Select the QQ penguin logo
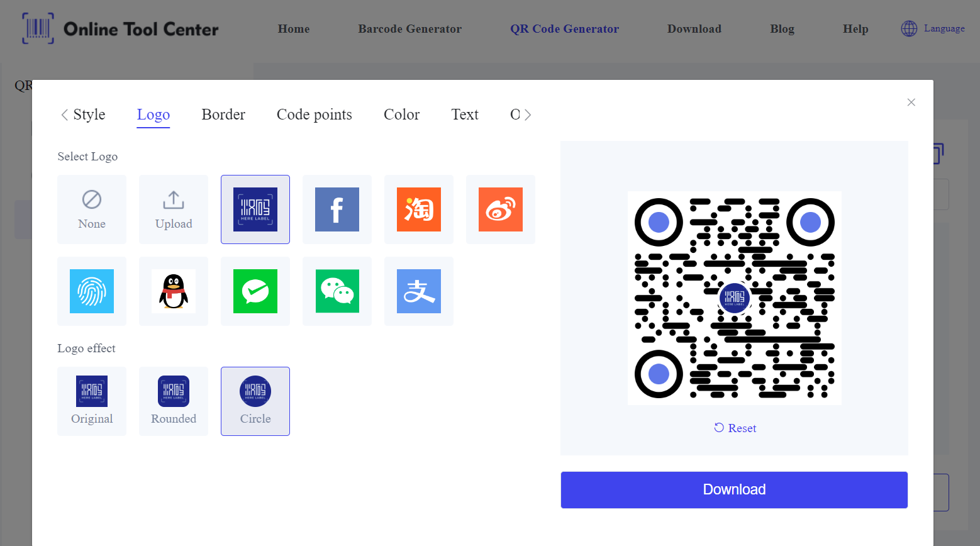This screenshot has width=980, height=546. coord(174,291)
